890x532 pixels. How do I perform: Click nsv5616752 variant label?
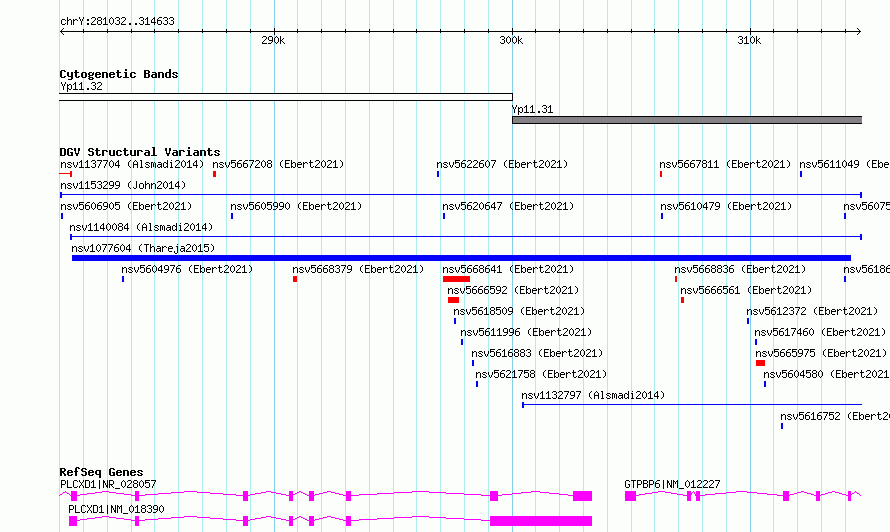click(x=835, y=416)
